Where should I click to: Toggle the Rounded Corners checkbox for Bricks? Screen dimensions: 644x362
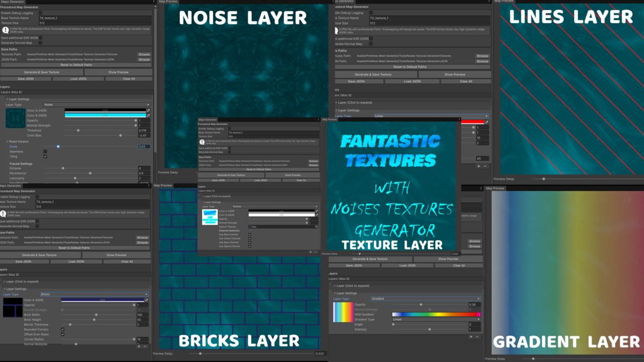coord(63,329)
